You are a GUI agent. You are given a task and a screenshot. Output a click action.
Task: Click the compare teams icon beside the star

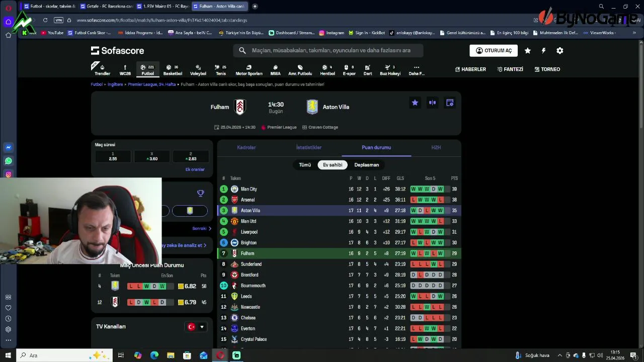pos(432,103)
